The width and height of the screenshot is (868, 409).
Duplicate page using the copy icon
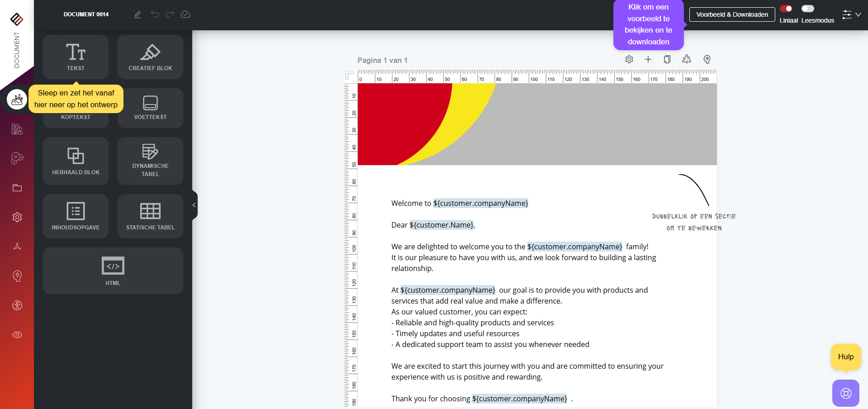[x=667, y=59]
